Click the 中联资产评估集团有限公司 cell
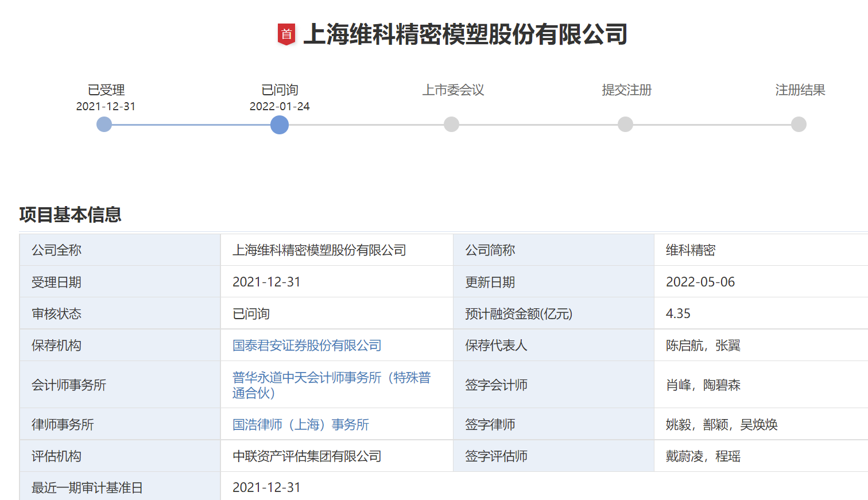 point(307,456)
